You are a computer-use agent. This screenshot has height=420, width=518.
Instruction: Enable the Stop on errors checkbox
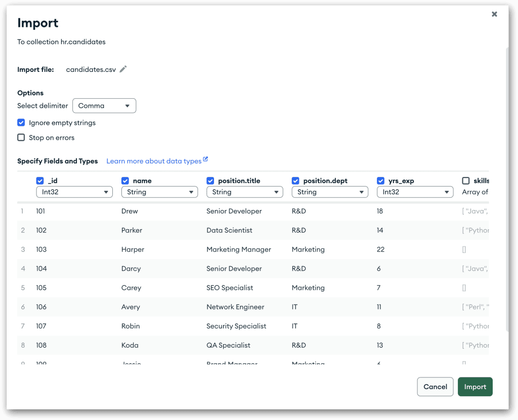(21, 137)
